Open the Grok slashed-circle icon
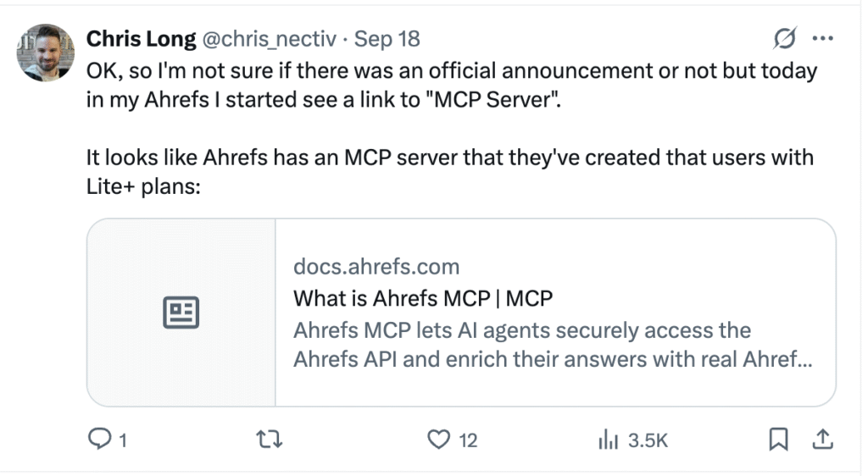 [x=785, y=39]
